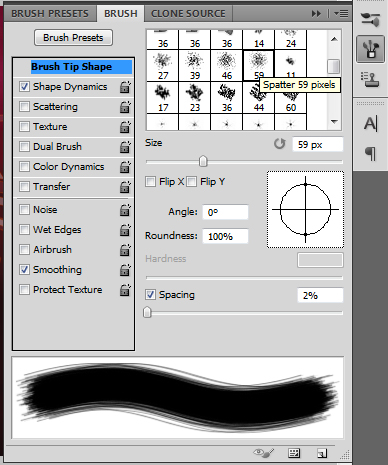Enable the Airbrush checkbox

point(24,250)
